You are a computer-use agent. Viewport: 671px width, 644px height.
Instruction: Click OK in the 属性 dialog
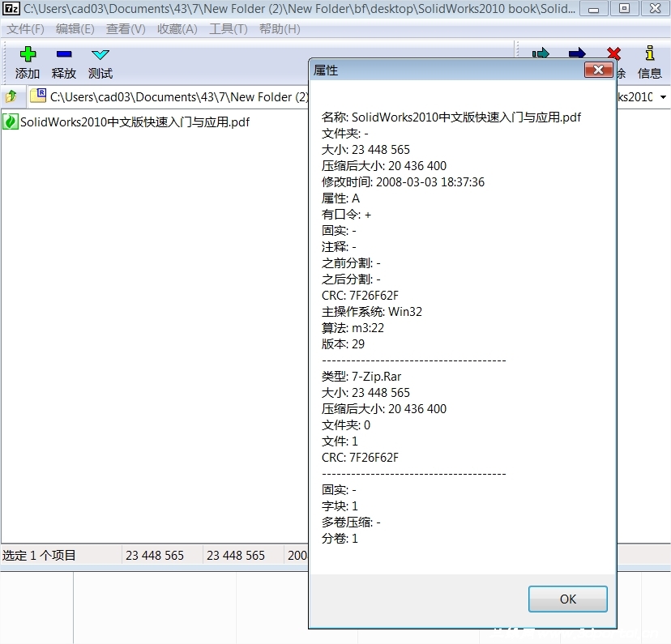[568, 599]
